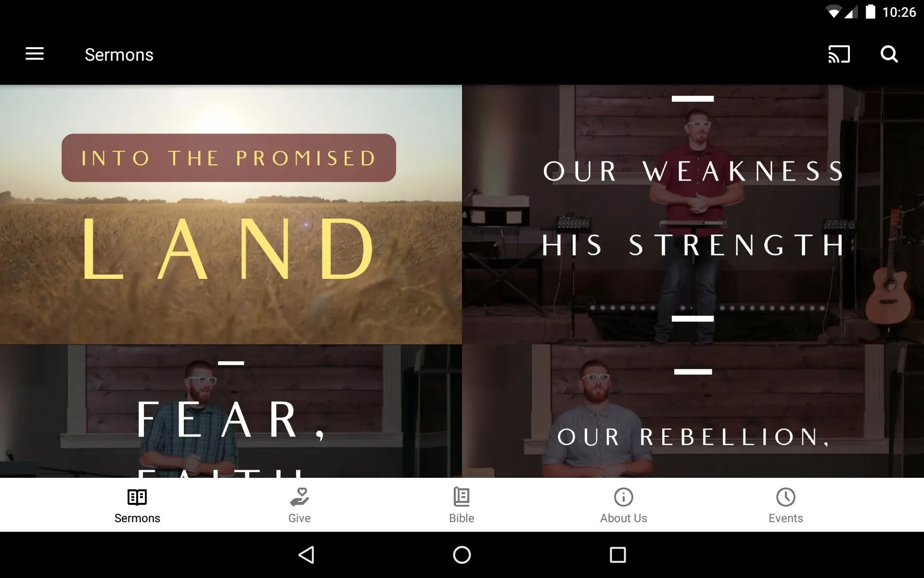
Task: Tap the Android back navigation button
Action: click(x=308, y=554)
